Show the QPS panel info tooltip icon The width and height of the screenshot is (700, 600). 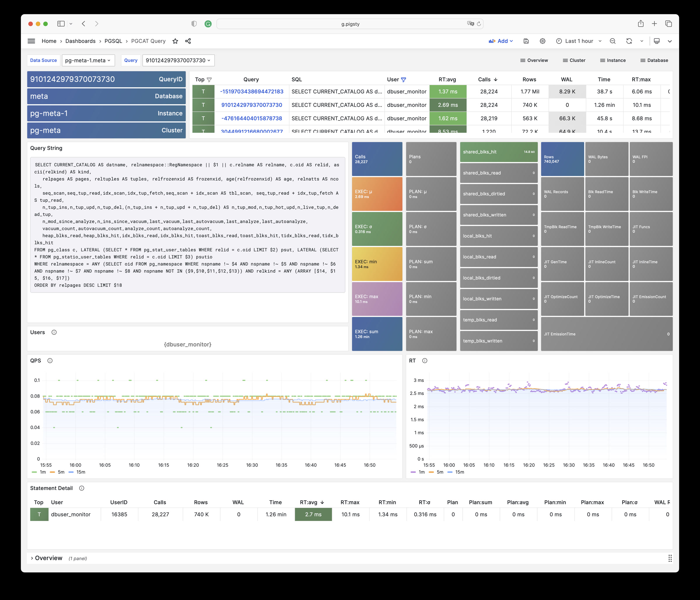tap(50, 361)
